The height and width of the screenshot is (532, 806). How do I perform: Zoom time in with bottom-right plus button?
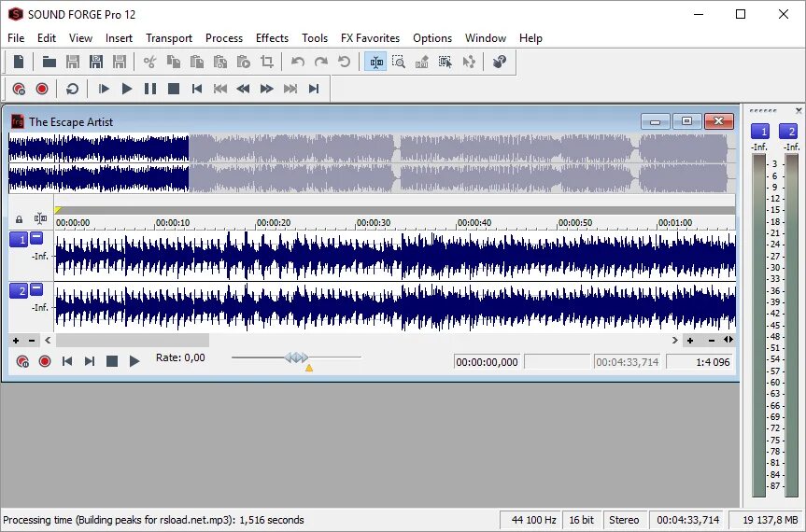[690, 341]
